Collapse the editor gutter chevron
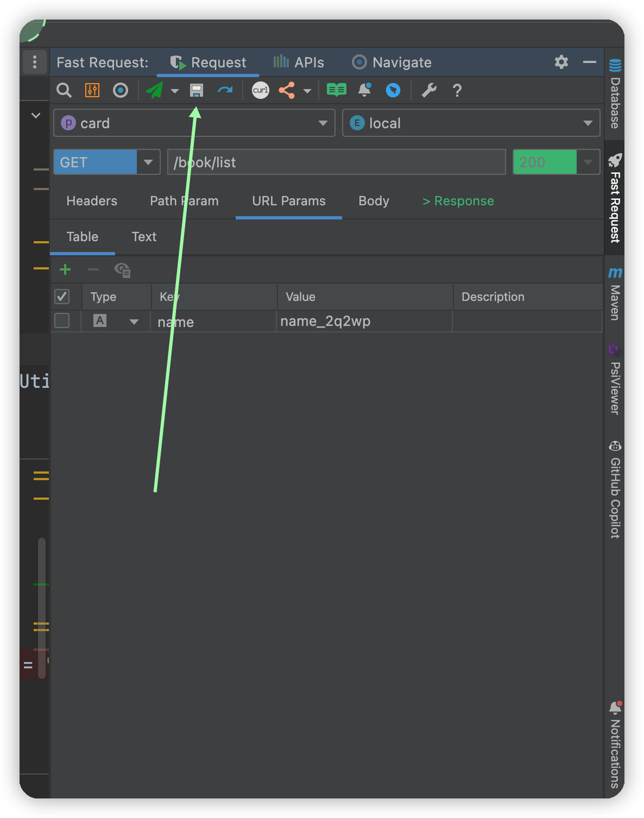 pos(36,115)
